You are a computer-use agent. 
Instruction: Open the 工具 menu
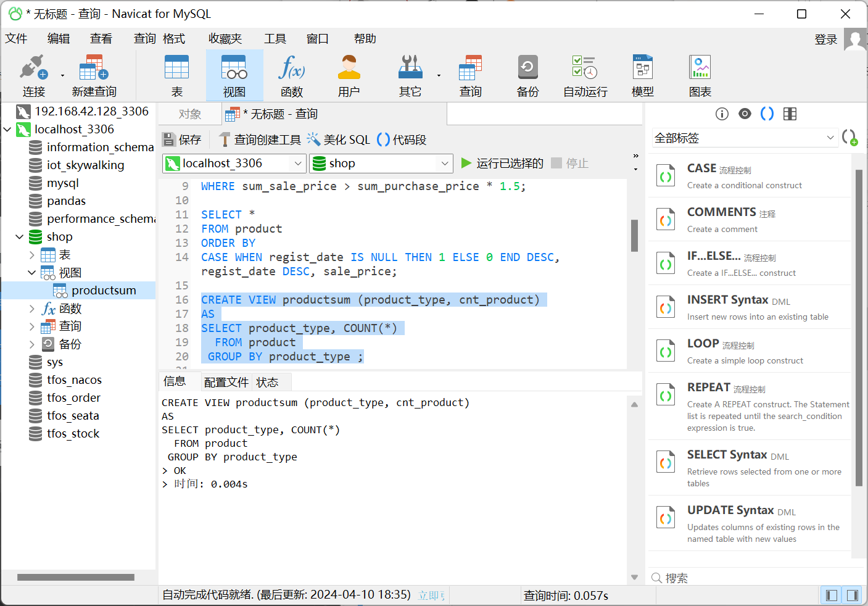[x=275, y=38]
